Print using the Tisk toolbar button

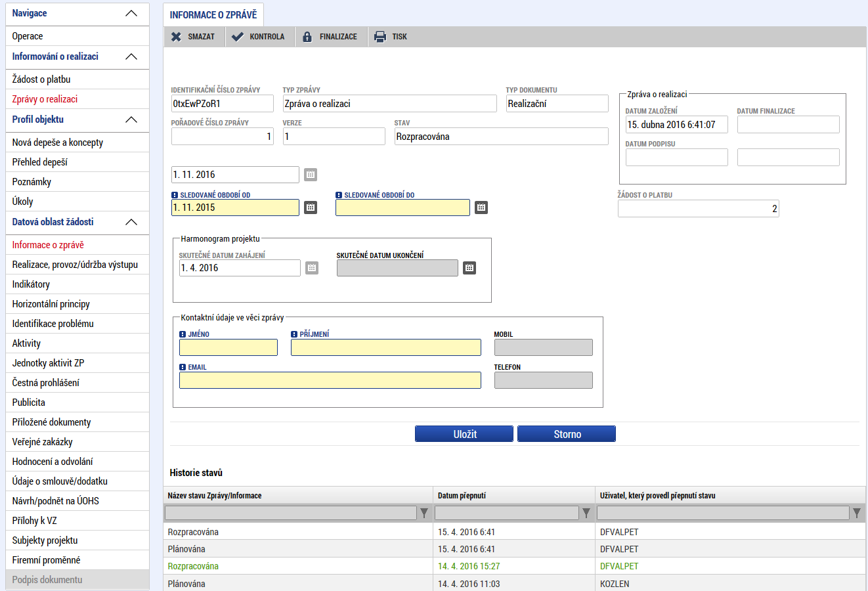(x=391, y=37)
